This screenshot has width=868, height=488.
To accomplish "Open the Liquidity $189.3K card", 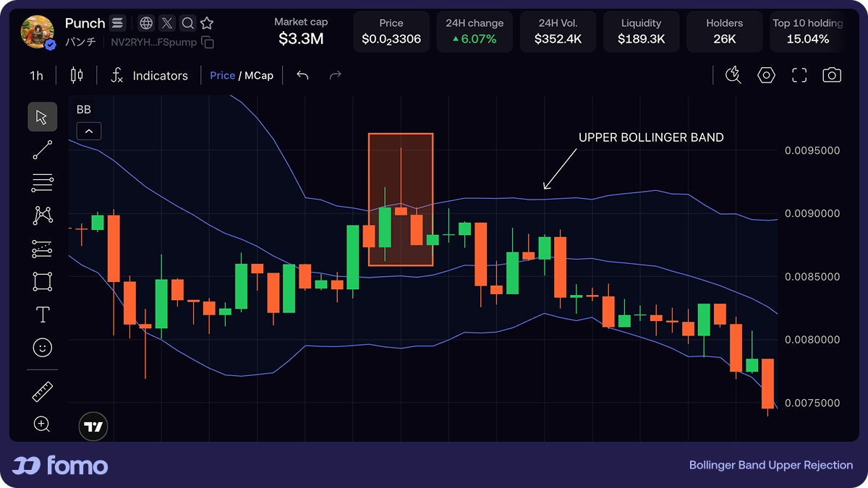I will coord(641,32).
